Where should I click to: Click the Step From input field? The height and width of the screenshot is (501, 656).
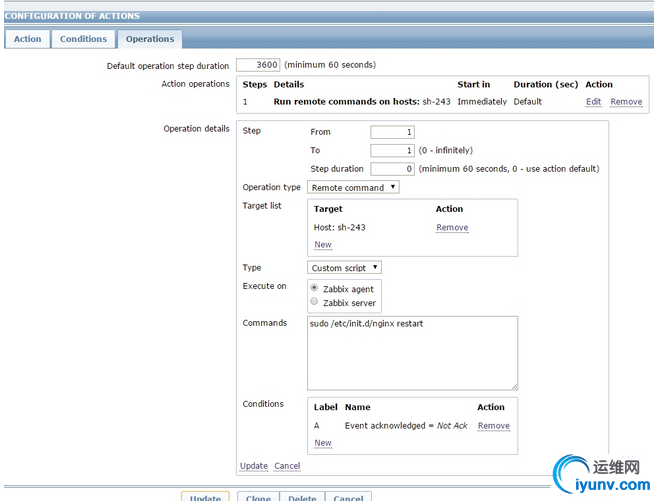tap(392, 132)
